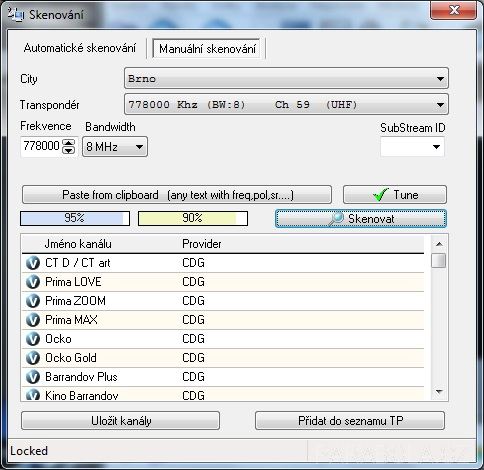
Task: Open the City dropdown showing Brno
Action: 286,79
